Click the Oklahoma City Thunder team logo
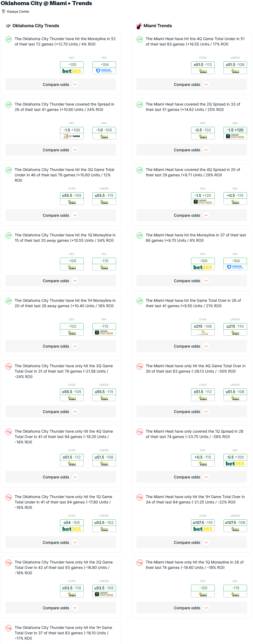The width and height of the screenshot is (253, 644). 8,26
